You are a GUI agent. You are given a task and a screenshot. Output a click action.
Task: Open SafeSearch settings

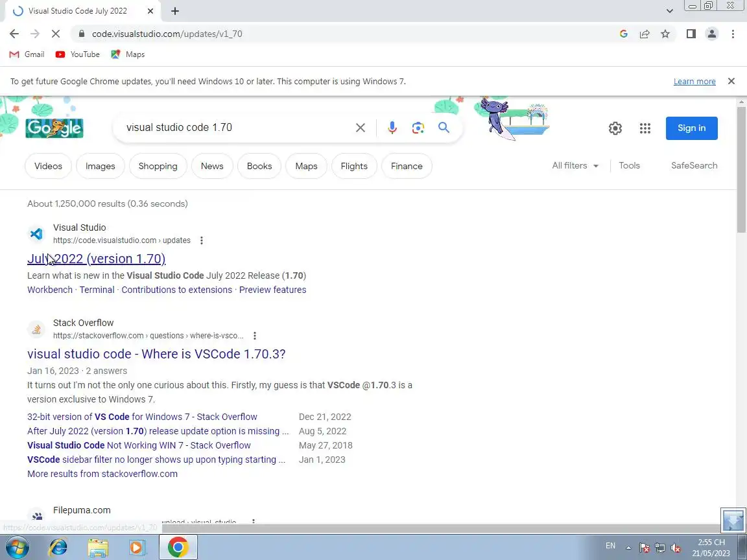click(694, 166)
